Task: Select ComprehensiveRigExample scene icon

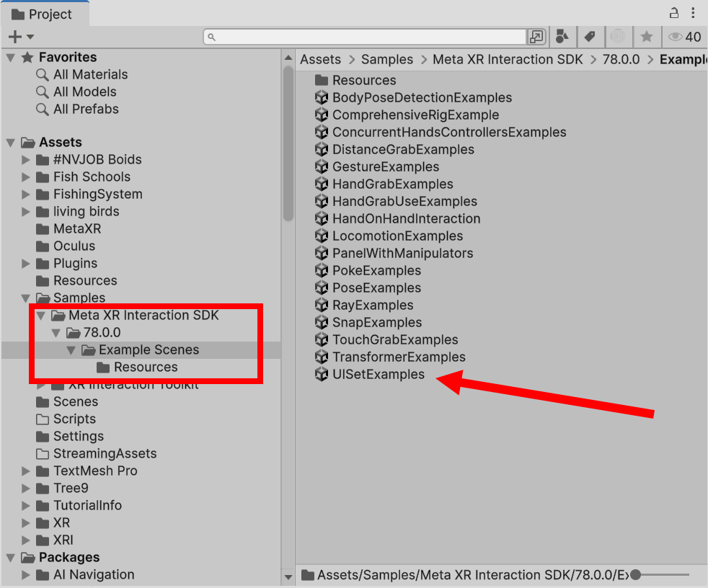Action: (322, 115)
